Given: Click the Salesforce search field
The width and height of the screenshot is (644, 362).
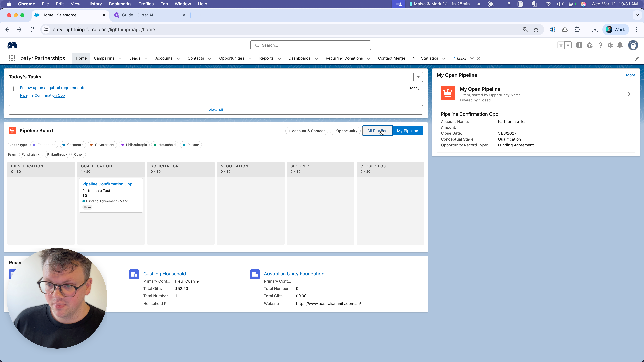Looking at the screenshot, I should [x=310, y=45].
